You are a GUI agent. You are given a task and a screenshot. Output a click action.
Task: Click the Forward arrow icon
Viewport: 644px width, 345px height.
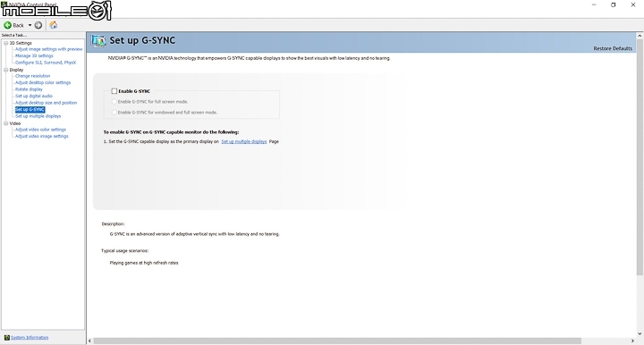38,25
